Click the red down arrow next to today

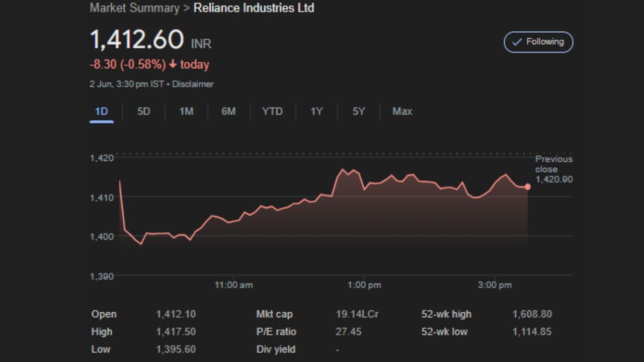tap(173, 65)
